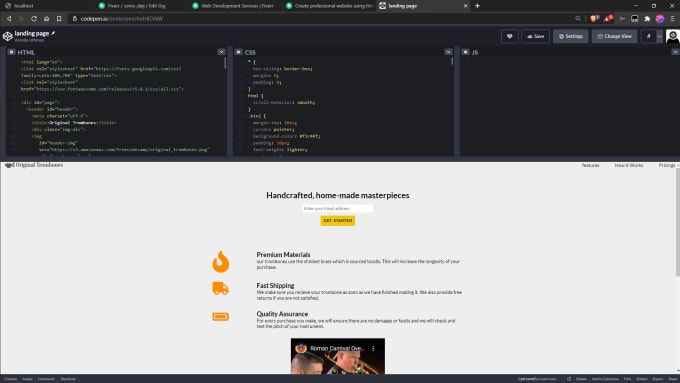Viewport: 680px width, 383px height.
Task: Open Brave Rewards triangle icon
Action: tap(608, 19)
